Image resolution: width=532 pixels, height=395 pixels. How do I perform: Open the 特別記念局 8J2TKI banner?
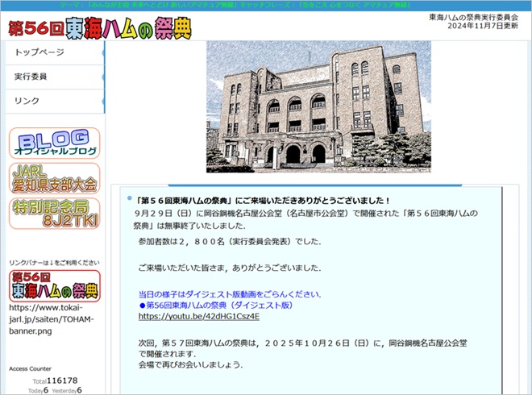point(55,214)
